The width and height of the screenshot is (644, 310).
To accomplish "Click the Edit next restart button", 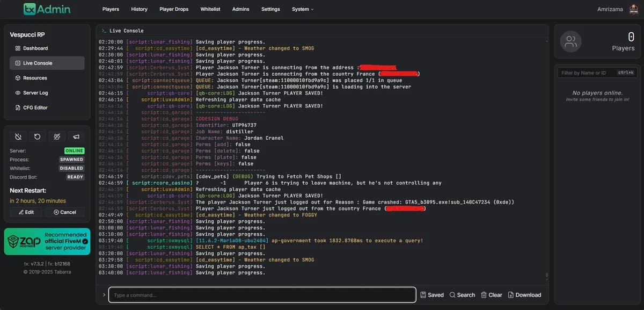I will point(25,212).
